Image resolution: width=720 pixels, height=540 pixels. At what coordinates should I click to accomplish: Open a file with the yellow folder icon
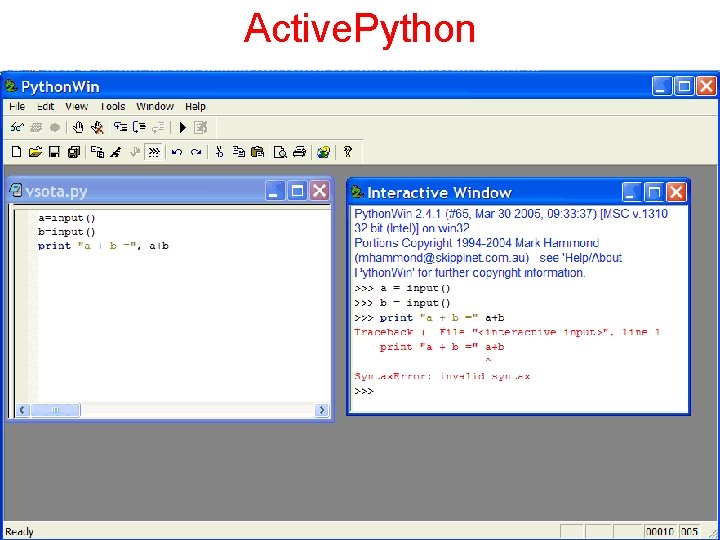[x=35, y=152]
